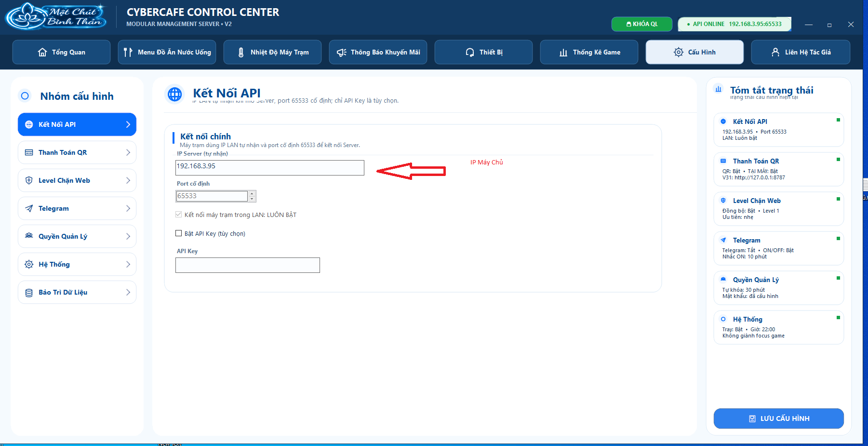The height and width of the screenshot is (446, 868).
Task: Go to Liên Hệ Tác Giả tab
Action: [801, 52]
